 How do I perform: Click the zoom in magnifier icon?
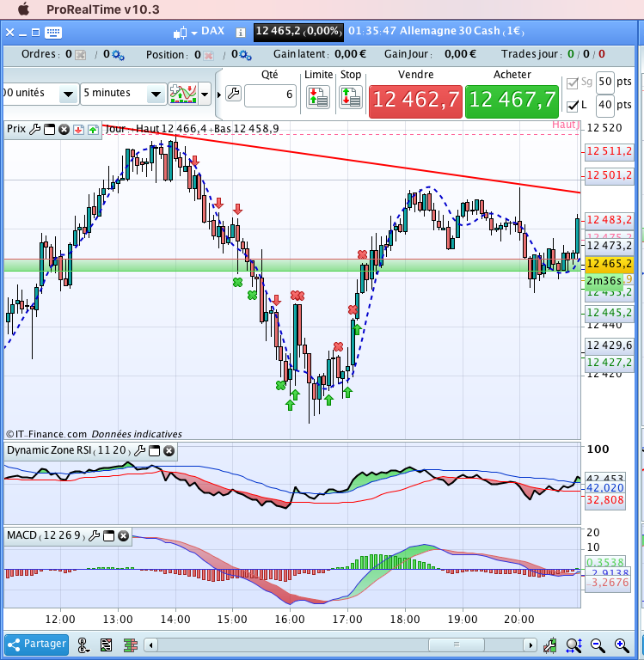click(622, 645)
